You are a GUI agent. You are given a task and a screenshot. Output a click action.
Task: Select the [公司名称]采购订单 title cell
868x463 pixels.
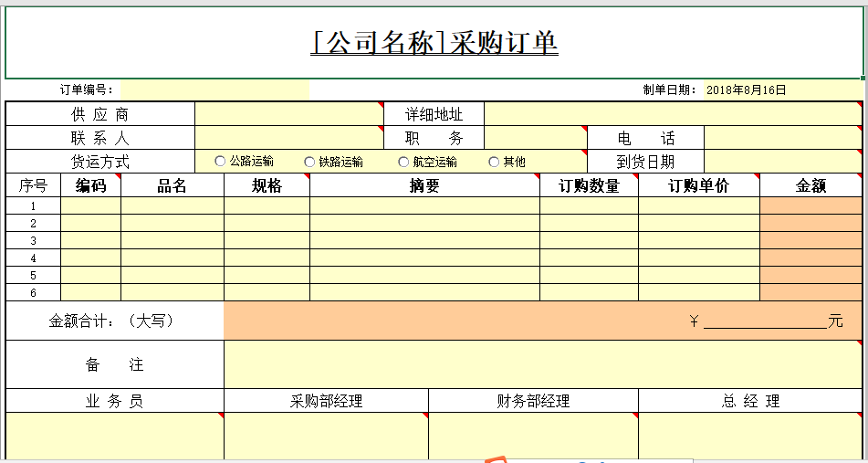click(434, 43)
